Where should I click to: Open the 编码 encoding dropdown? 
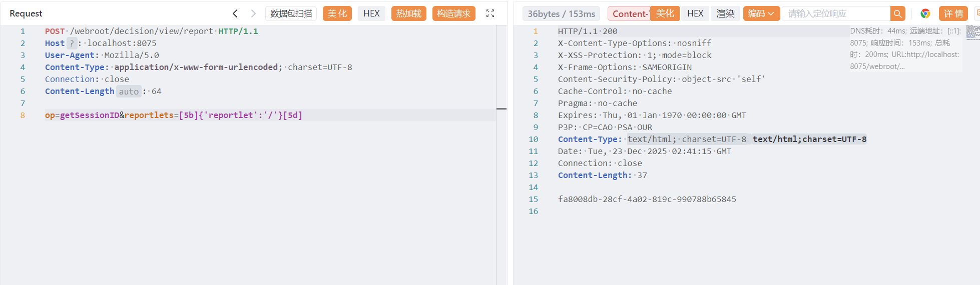coord(761,13)
